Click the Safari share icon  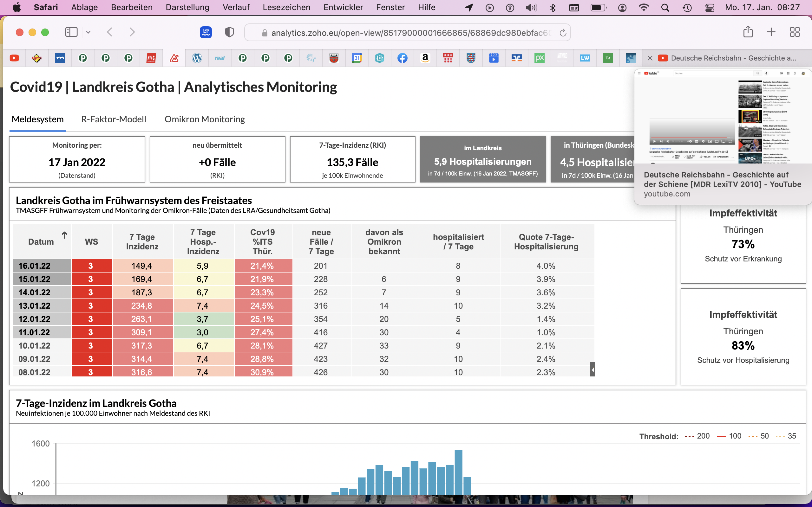click(748, 32)
